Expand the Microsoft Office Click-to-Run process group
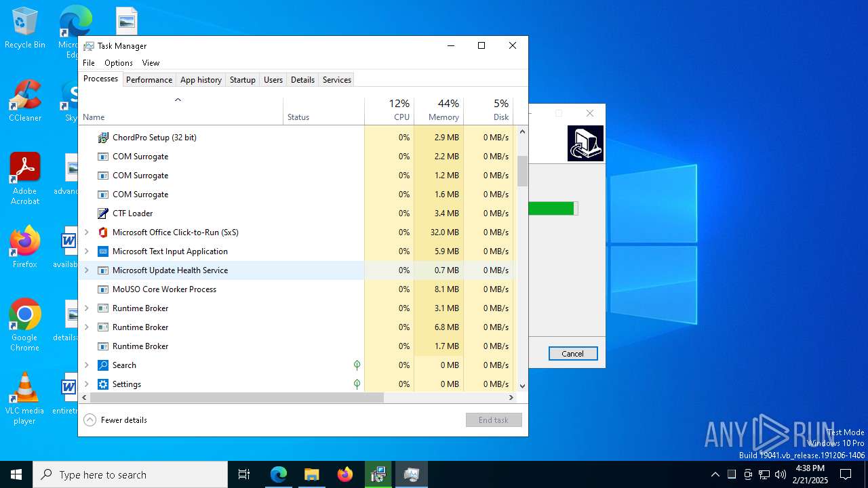The image size is (868, 488). 86,232
